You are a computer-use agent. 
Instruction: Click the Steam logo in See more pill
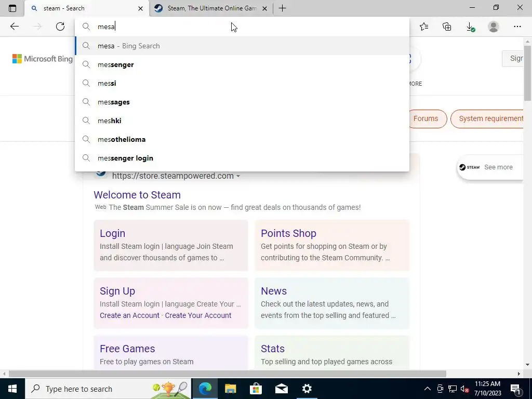pos(469,167)
